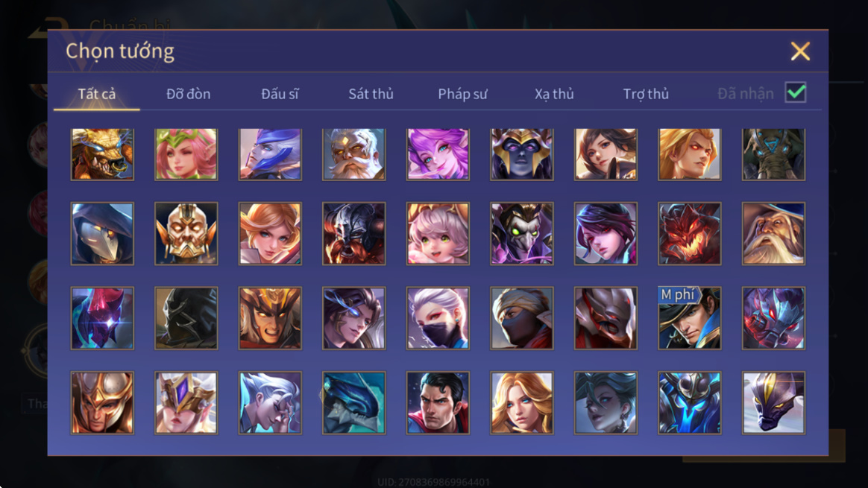Select the plague-doctor beak mask hero
This screenshot has height=488, width=868.
tap(102, 233)
